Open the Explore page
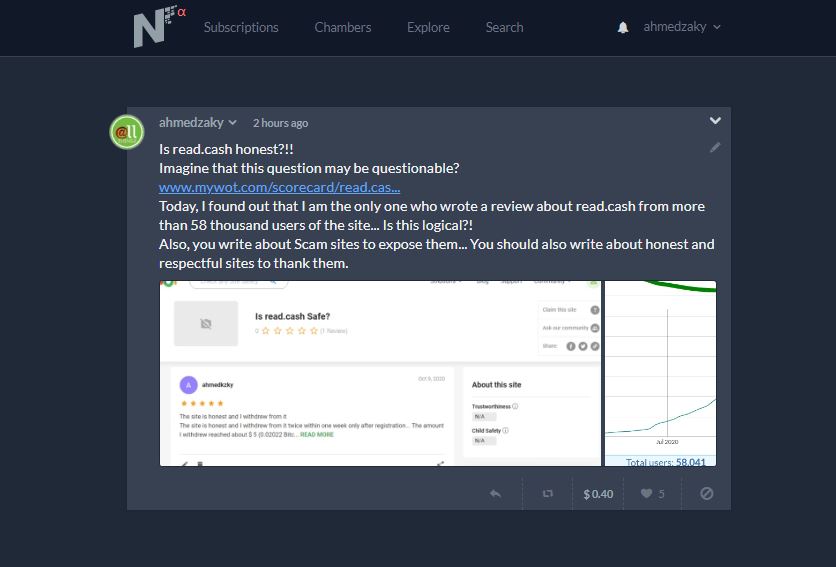 coord(428,27)
